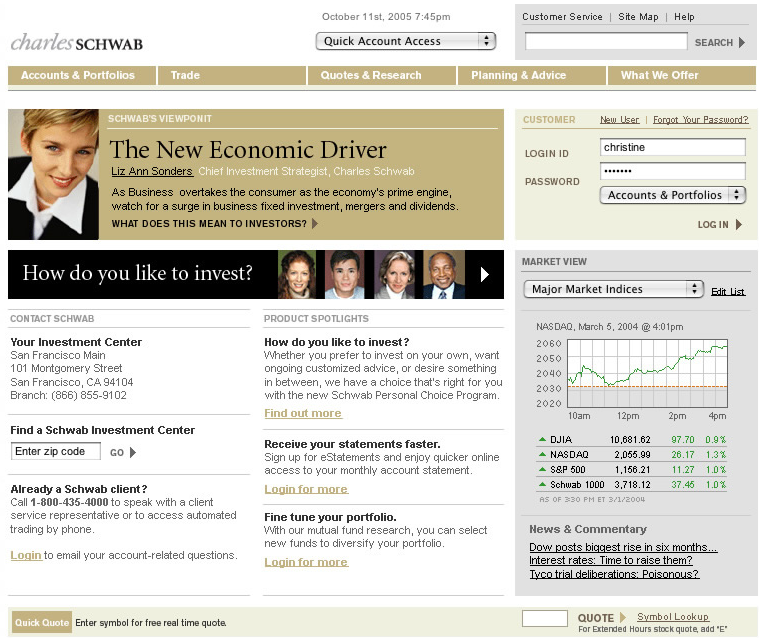The width and height of the screenshot is (759, 638).
Task: Click Forgot Your Password link
Action: [700, 120]
